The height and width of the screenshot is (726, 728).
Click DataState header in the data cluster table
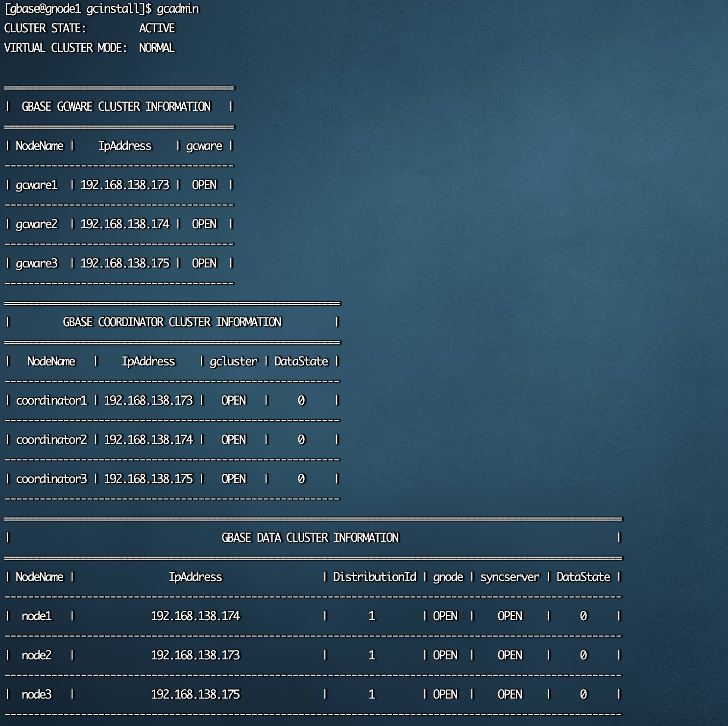(x=583, y=577)
